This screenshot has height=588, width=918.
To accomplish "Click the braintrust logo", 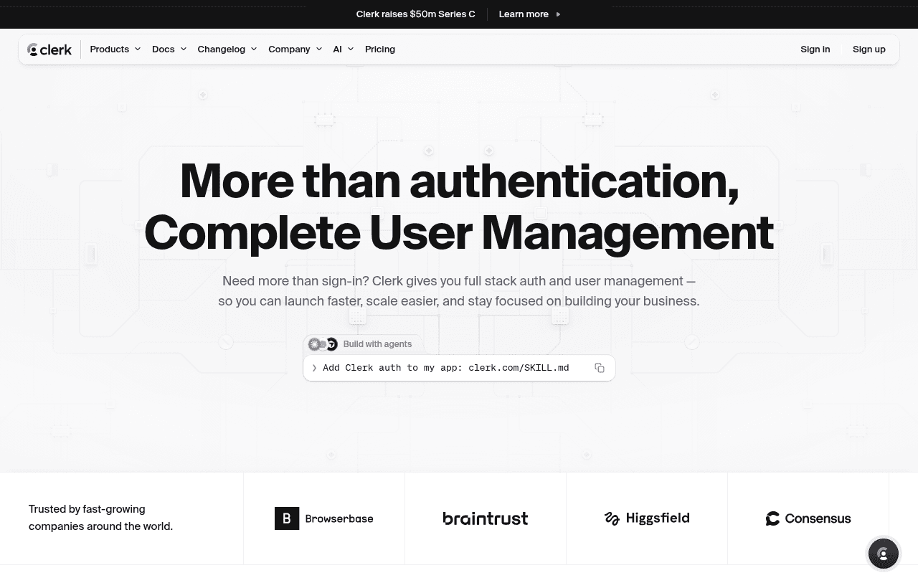I will tap(486, 518).
